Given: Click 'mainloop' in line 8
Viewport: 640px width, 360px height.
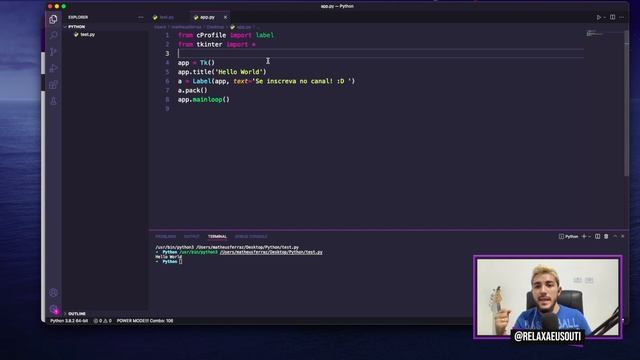Looking at the screenshot, I should pyautogui.click(x=207, y=100).
